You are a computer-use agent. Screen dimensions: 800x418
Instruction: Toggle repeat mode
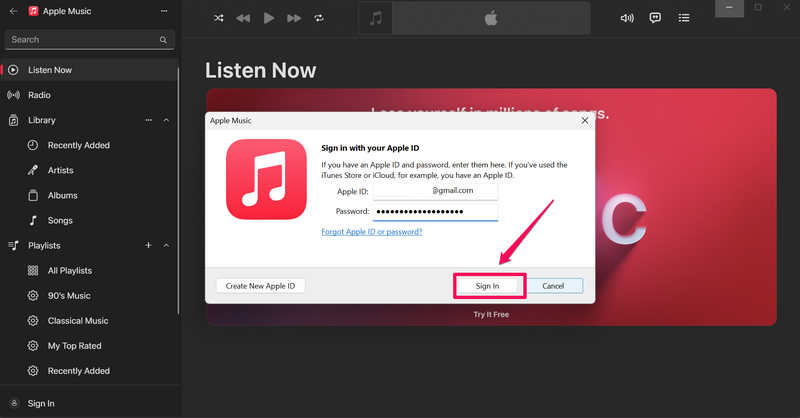[x=319, y=18]
